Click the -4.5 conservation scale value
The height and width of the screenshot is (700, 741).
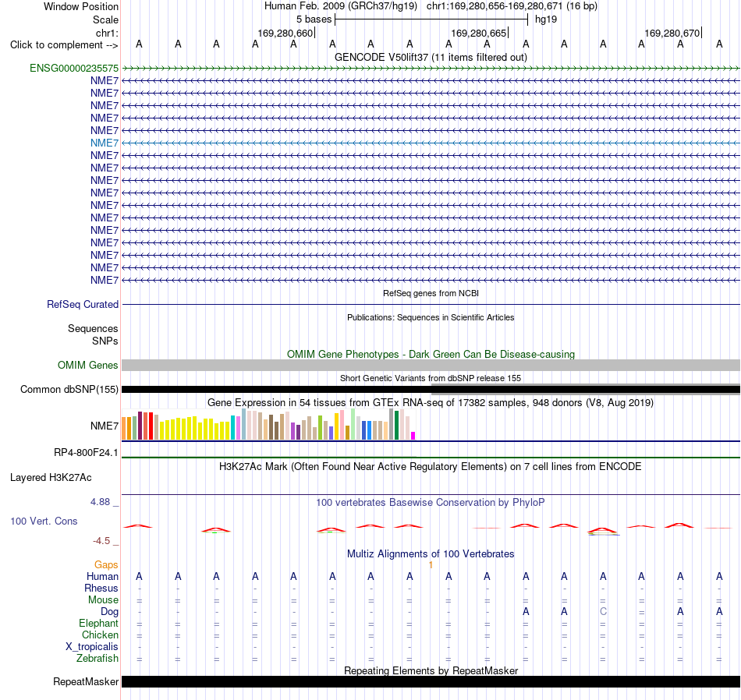(101, 541)
